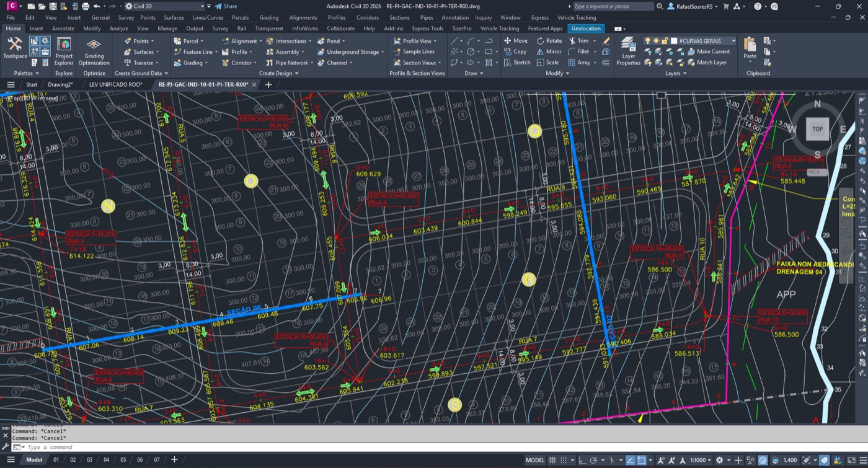Screen dimensions: 868x468
Task: Add a new drawing tab with plus
Action: [x=268, y=84]
